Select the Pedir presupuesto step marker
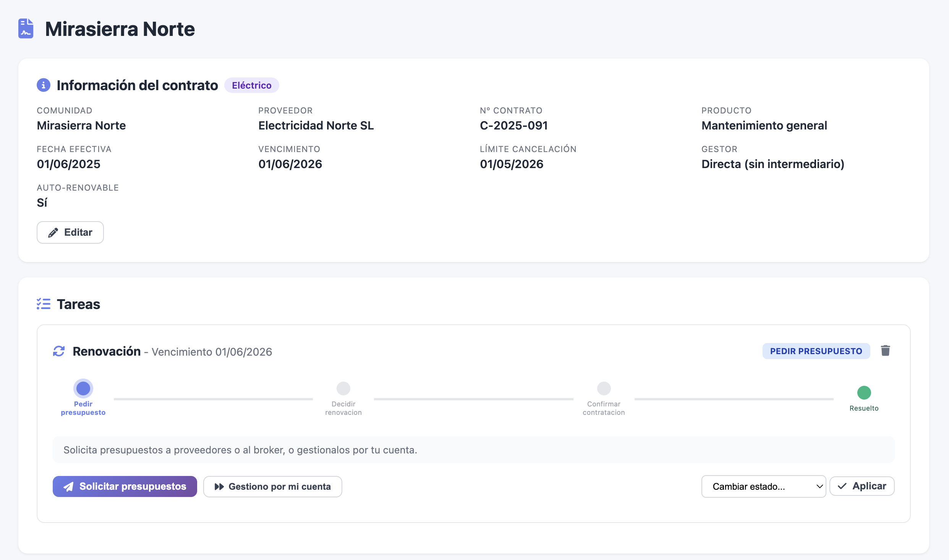The width and height of the screenshot is (949, 560). [x=83, y=388]
